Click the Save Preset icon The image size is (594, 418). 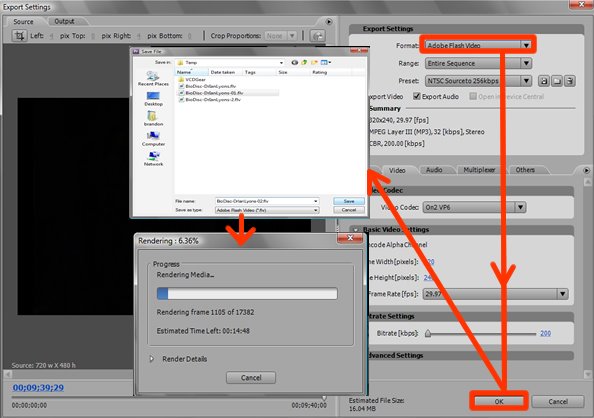point(544,81)
